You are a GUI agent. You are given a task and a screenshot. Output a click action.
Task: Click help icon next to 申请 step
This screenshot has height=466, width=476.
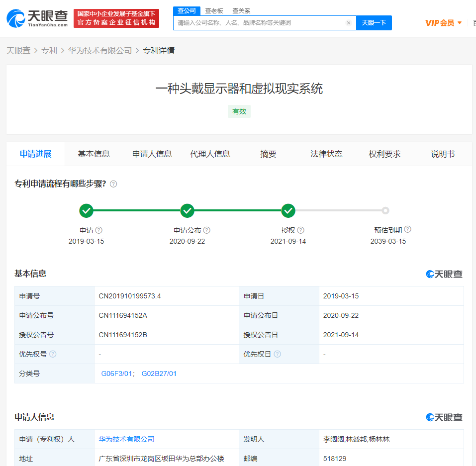tap(98, 230)
